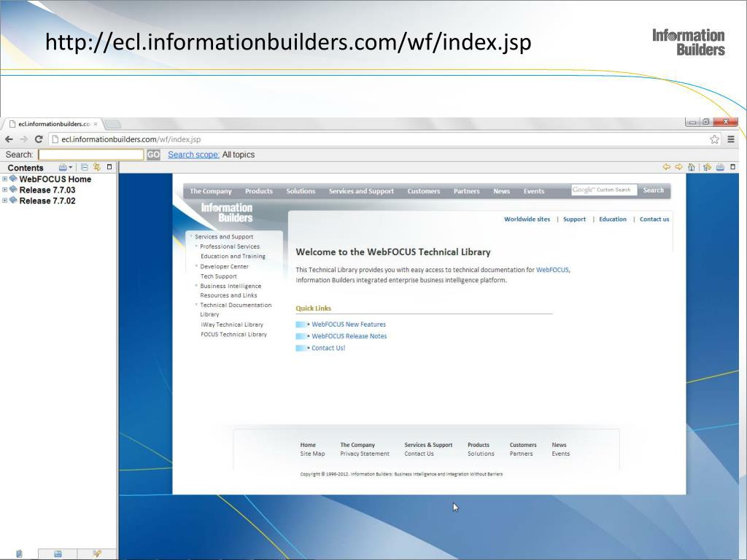This screenshot has height=560, width=747.
Task: Click the Google Custom Search box
Action: point(604,190)
